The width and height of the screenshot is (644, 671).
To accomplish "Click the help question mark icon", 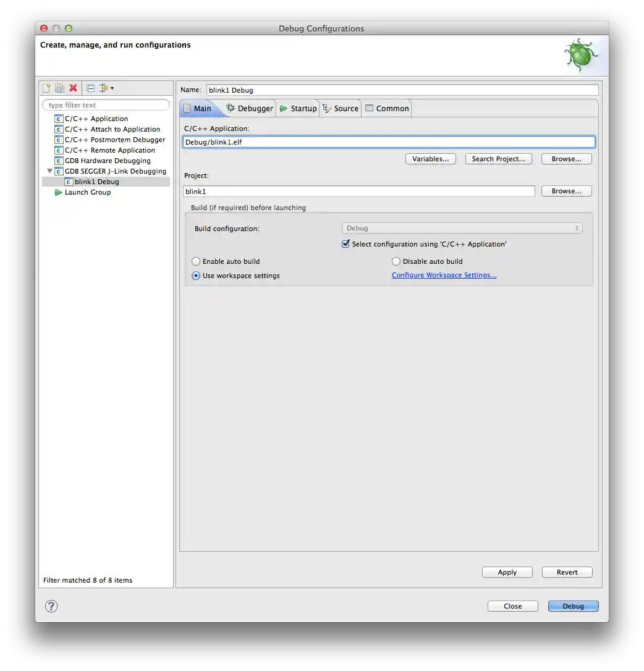I will point(51,606).
